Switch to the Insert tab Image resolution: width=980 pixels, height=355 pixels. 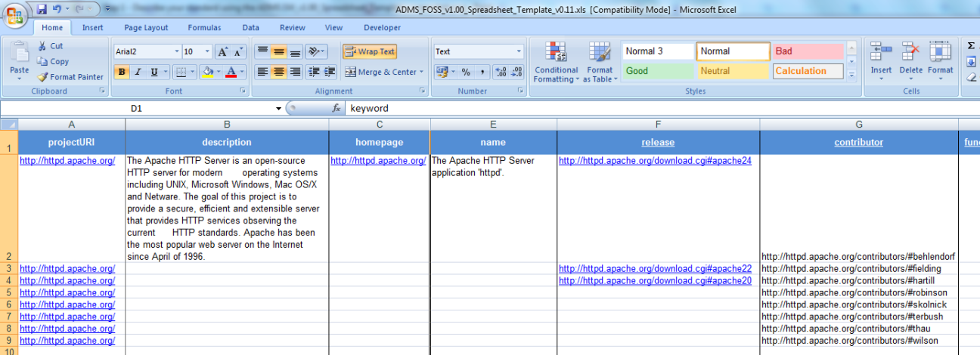point(93,27)
